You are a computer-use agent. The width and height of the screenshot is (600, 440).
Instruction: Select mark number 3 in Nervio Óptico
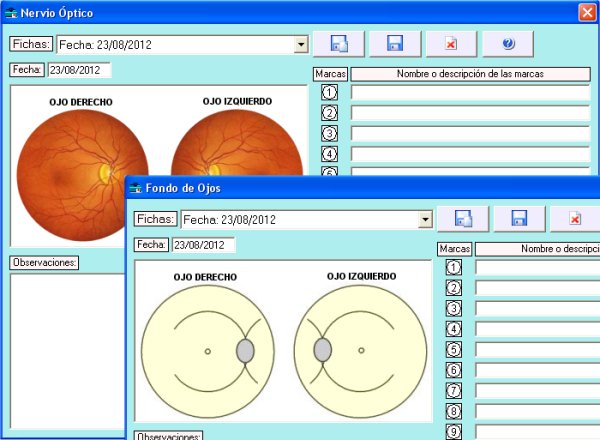(x=330, y=133)
